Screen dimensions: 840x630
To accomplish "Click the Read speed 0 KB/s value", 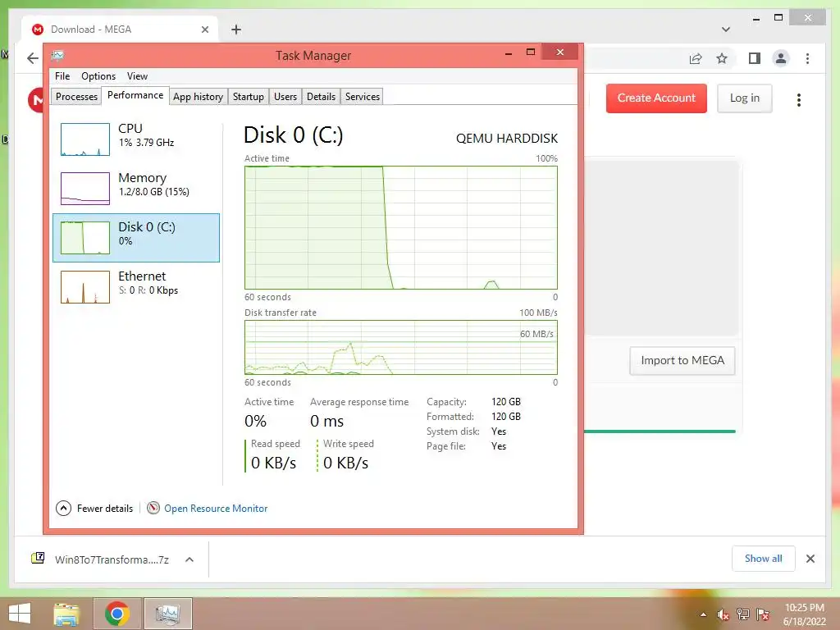I will click(273, 463).
